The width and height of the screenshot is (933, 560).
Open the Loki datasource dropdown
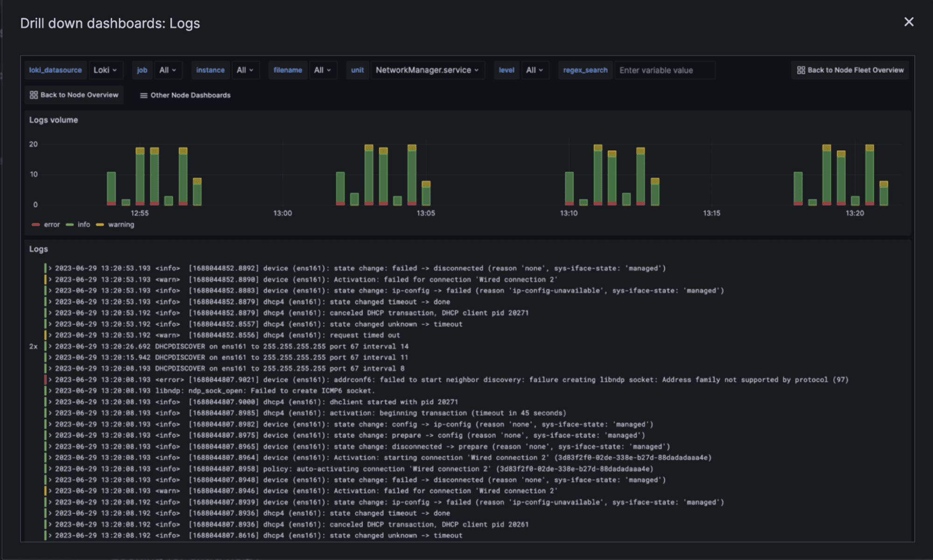(x=106, y=70)
